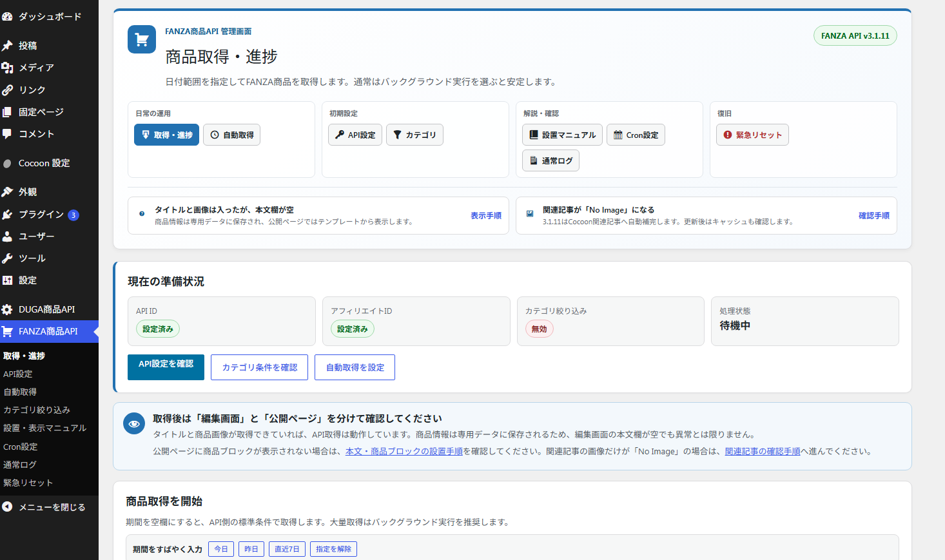Select 昨日 quick date button
Screen dimensions: 945x560
(x=251, y=549)
